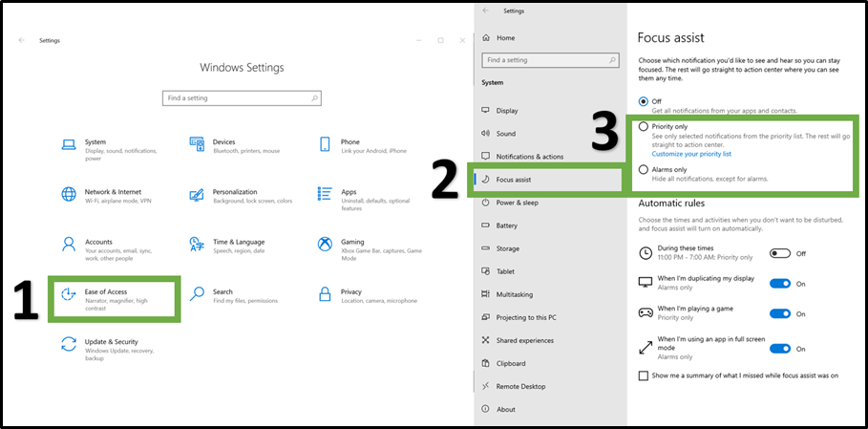Click the Sound speaker icon in sidebar

pos(486,134)
